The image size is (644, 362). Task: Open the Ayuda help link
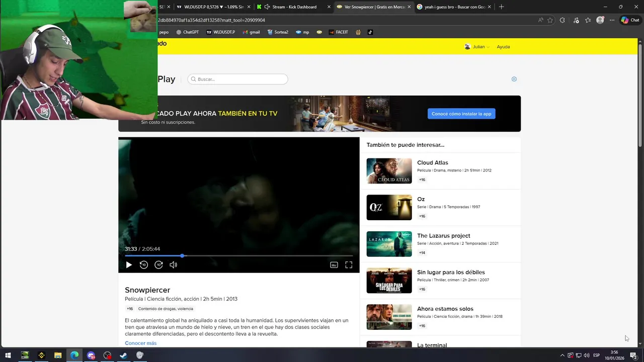(x=503, y=47)
